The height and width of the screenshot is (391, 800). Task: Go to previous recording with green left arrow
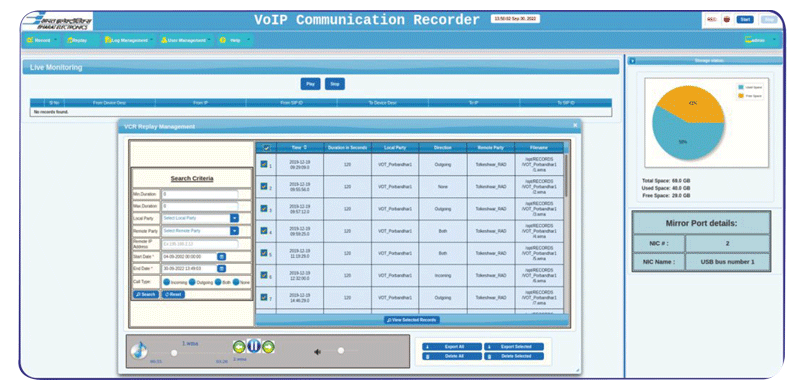click(239, 347)
